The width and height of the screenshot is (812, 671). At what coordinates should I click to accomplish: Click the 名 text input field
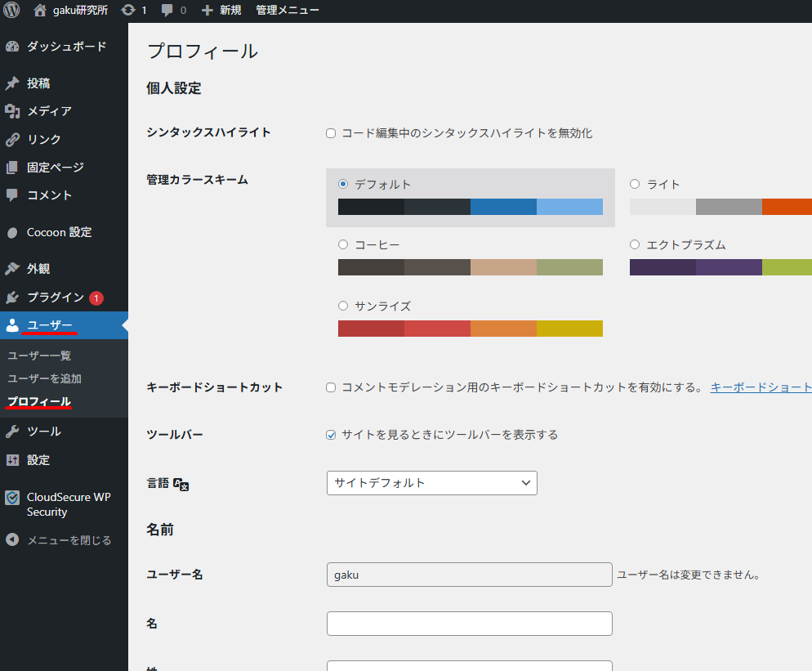click(x=469, y=624)
